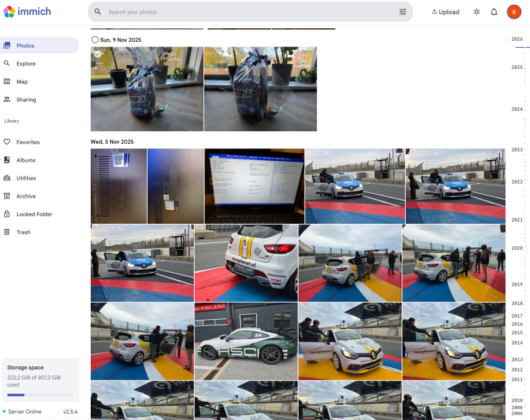This screenshot has height=420, width=530.
Task: Jump to 2023 on the timeline scrubber
Action: (517, 150)
